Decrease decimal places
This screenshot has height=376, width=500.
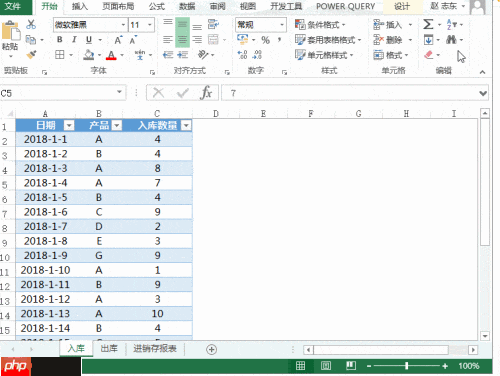pos(258,55)
